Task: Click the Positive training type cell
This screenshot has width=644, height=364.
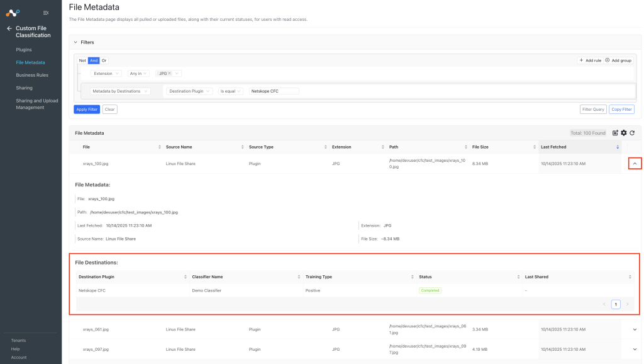Action: point(313,290)
